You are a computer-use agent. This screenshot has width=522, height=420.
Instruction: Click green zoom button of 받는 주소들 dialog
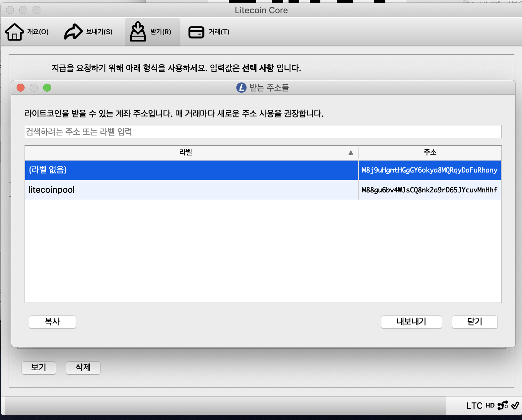47,88
